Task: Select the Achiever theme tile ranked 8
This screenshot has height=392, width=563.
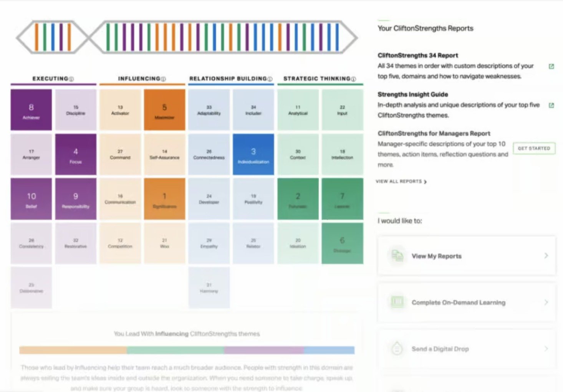Action: coord(31,110)
